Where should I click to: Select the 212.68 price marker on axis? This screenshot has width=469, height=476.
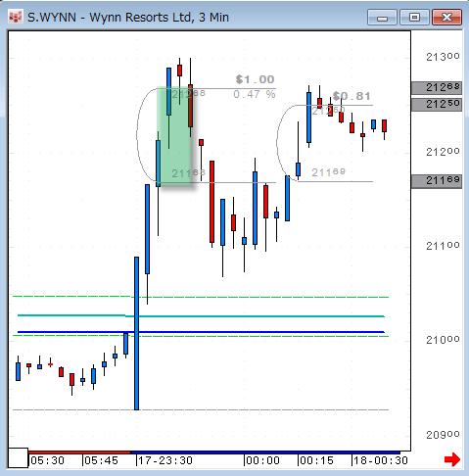437,88
